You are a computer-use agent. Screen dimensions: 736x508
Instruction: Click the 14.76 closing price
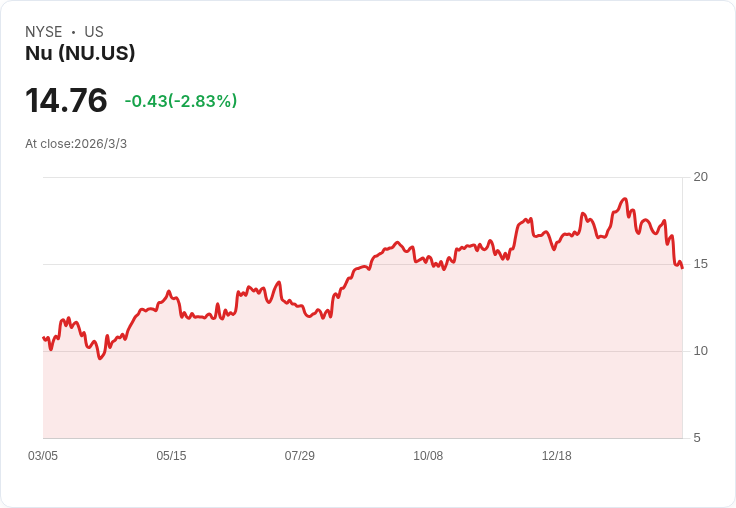click(66, 101)
